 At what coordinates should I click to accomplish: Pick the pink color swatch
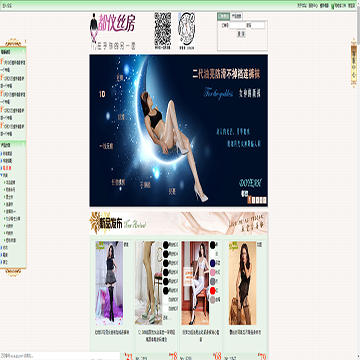213,272
